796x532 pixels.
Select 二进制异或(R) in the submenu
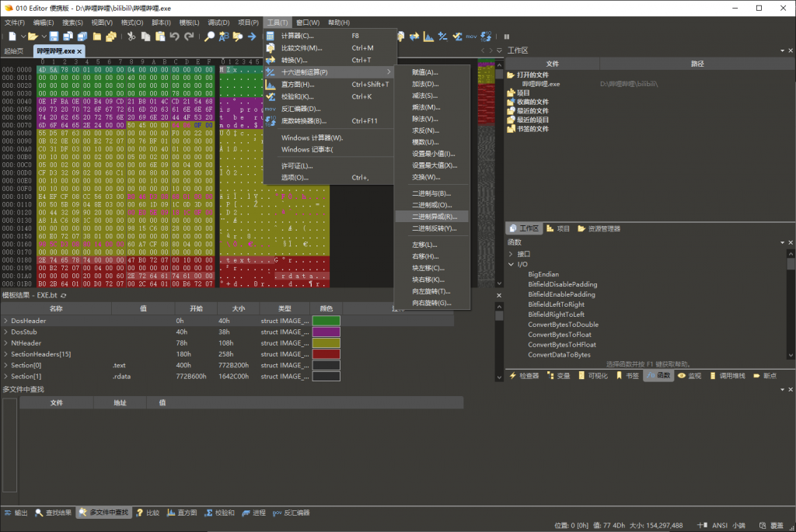pos(434,217)
